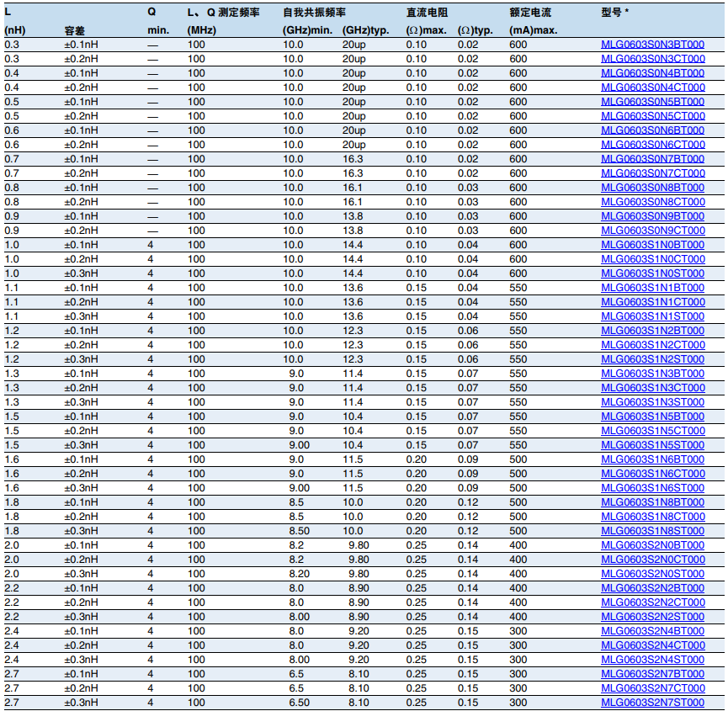Screen dimensions: 728x711
Task: Open the MLG0603S2N7BT000 part link
Action: (x=652, y=674)
